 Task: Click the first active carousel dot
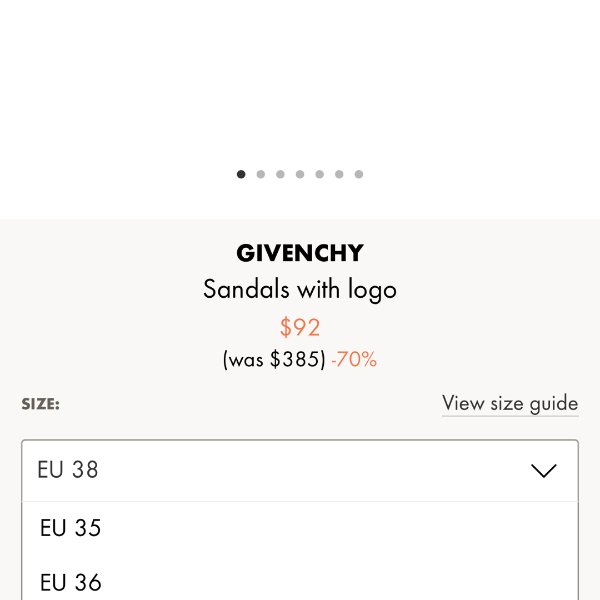pos(241,174)
